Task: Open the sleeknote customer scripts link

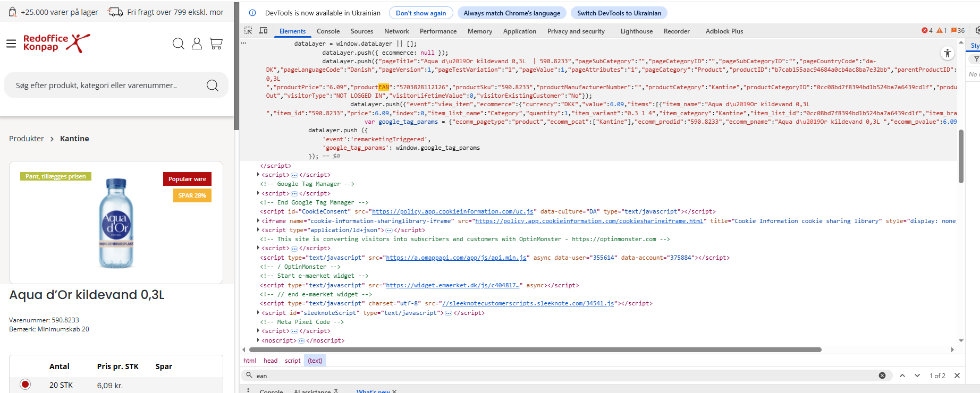Action: click(528, 303)
